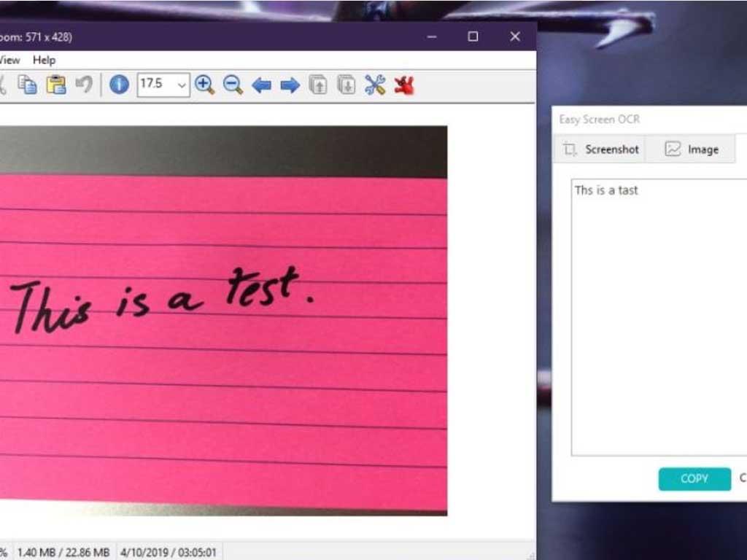The height and width of the screenshot is (560, 747).
Task: Click the next page icon
Action: pyautogui.click(x=346, y=85)
